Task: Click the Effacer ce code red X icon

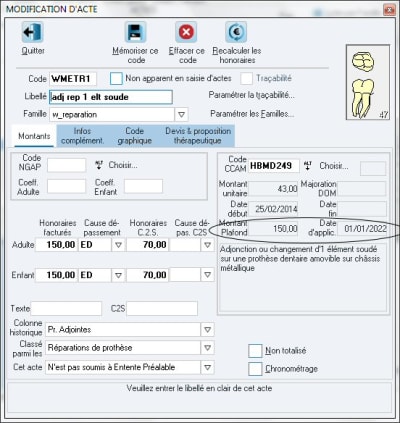Action: 186,32
